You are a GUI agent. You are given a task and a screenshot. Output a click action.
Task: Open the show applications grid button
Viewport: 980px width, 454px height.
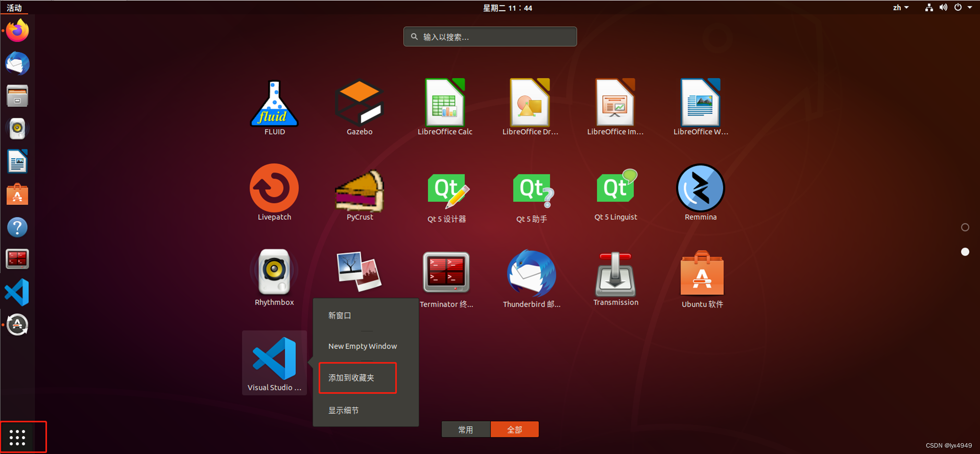pyautogui.click(x=18, y=436)
